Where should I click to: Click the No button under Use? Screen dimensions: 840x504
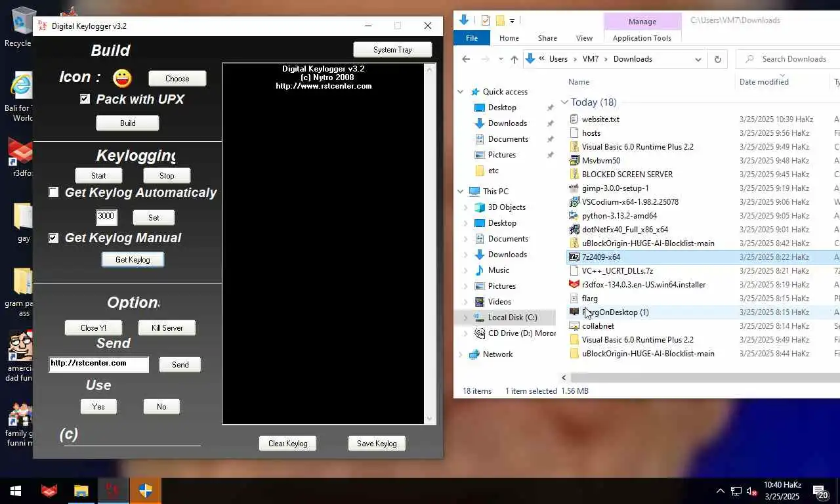(x=161, y=407)
